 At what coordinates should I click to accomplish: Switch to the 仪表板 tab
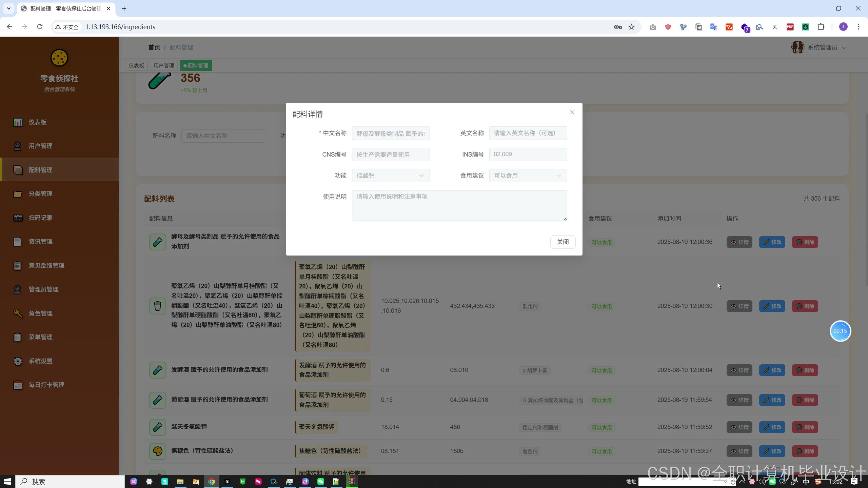tap(136, 65)
